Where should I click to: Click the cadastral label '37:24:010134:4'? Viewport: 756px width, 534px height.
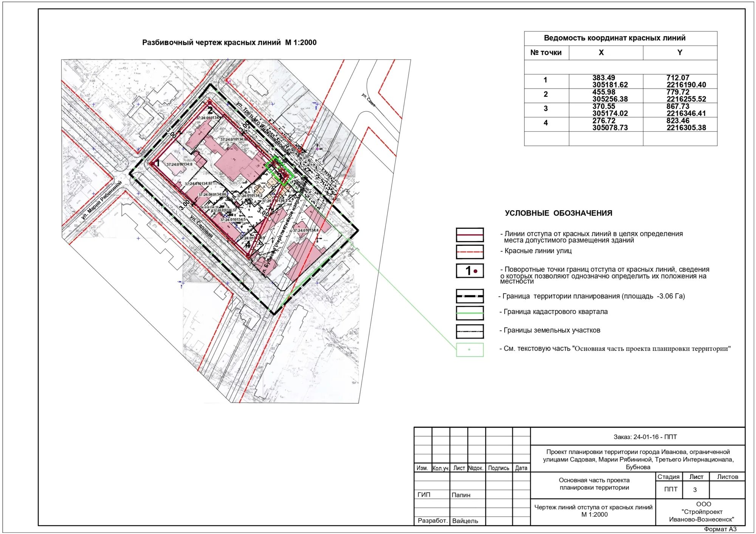[305, 230]
